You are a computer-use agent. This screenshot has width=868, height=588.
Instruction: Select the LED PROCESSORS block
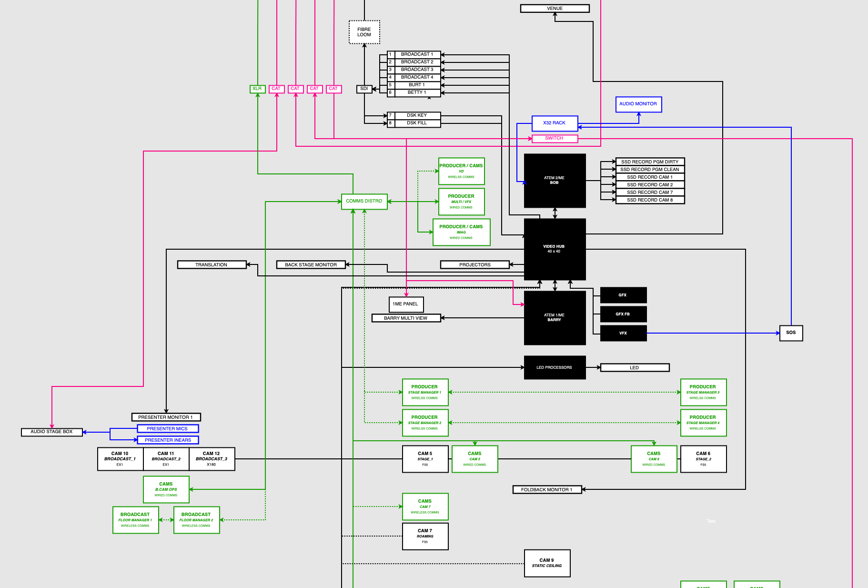(555, 367)
